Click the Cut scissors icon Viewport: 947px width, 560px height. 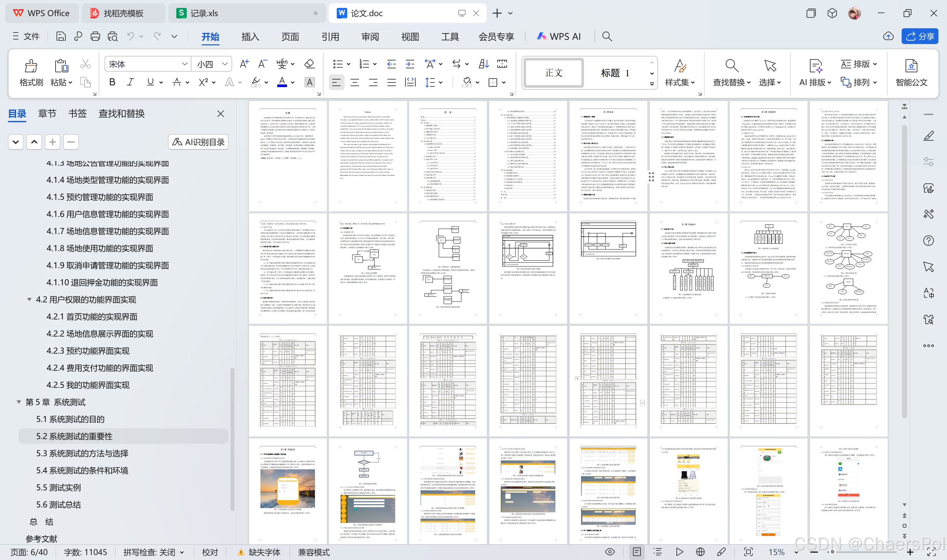click(85, 64)
